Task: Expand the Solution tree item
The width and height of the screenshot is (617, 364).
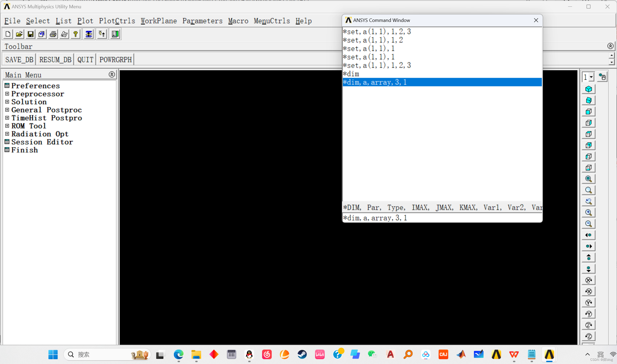Action: tap(7, 102)
